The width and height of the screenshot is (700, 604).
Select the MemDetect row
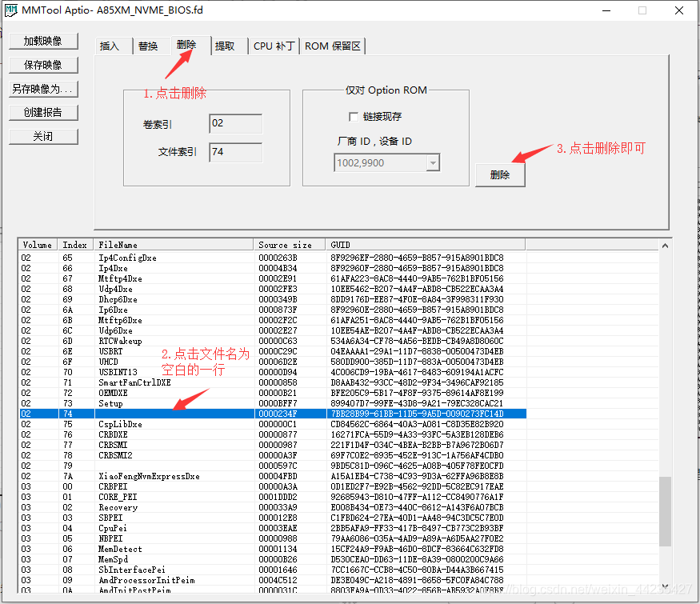click(x=273, y=550)
